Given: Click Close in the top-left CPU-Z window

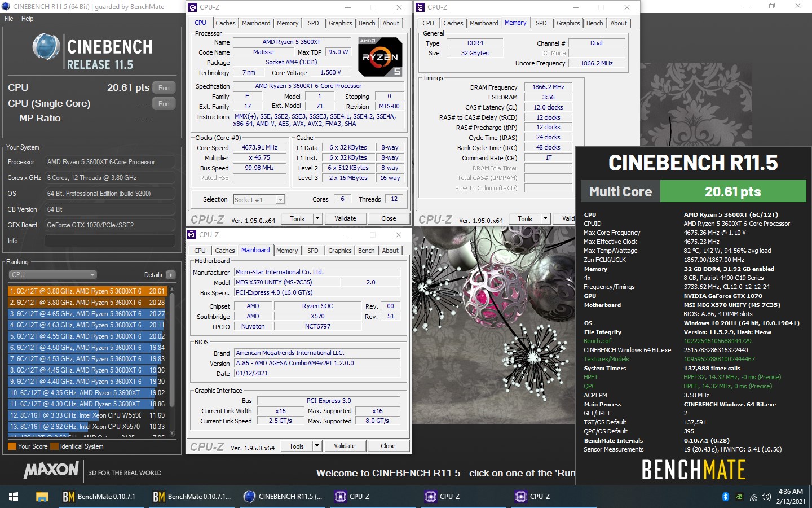Looking at the screenshot, I should pyautogui.click(x=389, y=218).
